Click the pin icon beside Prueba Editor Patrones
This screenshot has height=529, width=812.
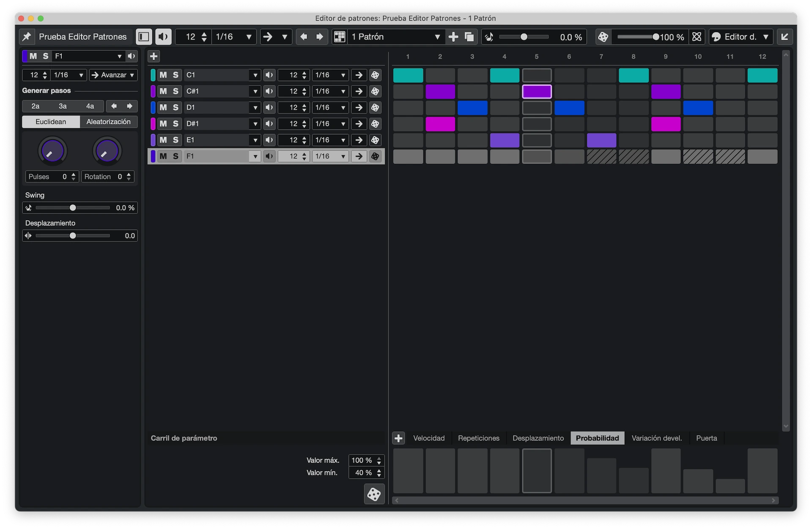click(27, 37)
